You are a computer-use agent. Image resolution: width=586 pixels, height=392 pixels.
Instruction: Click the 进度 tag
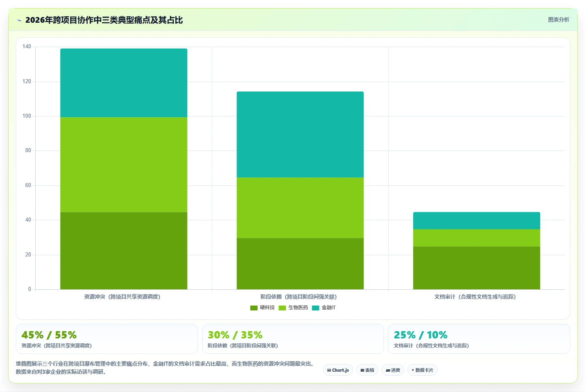coord(393,370)
